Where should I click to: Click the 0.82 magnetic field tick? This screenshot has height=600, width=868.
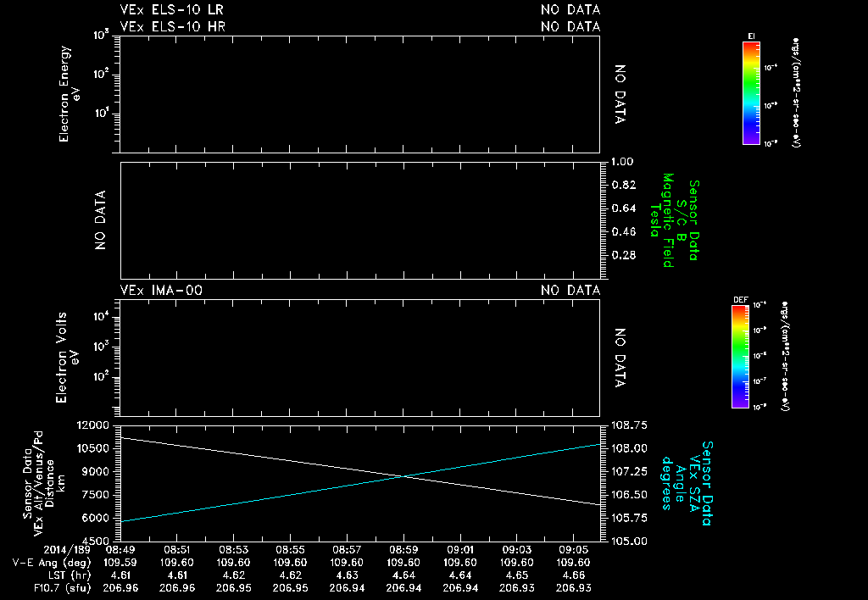pyautogui.click(x=624, y=185)
